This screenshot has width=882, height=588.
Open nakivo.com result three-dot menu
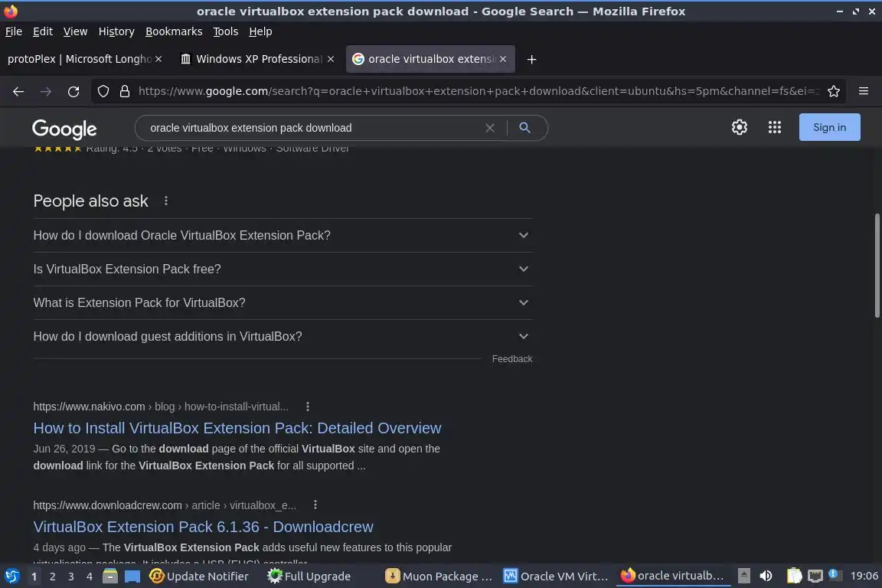308,407
